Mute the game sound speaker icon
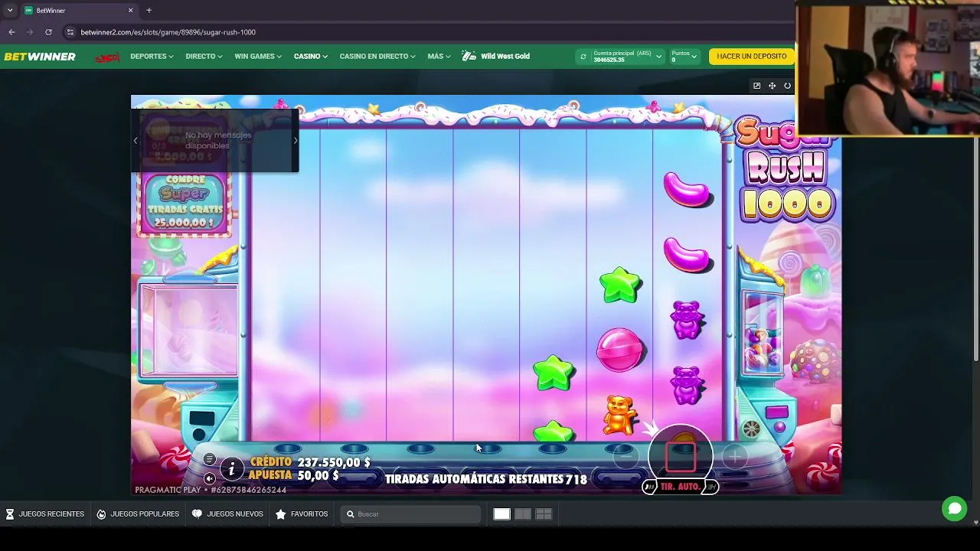Viewport: 980px width, 551px height. (209, 478)
